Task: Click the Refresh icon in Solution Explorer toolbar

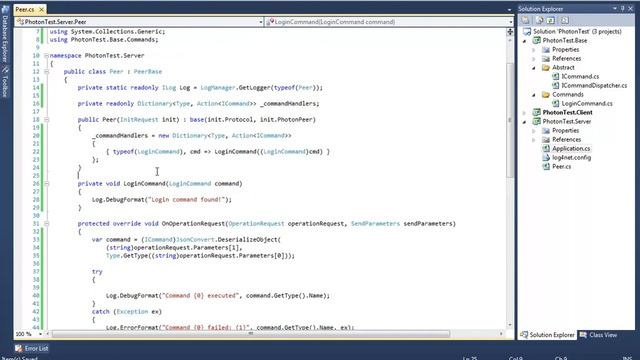Action: 551,20
